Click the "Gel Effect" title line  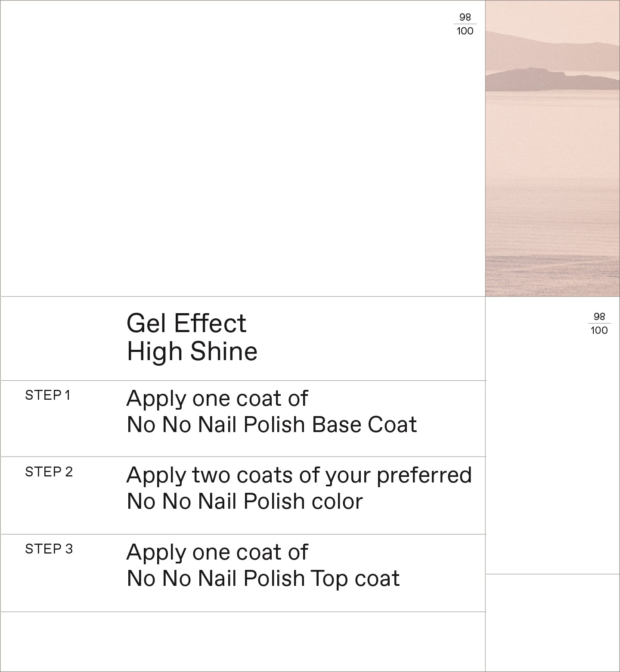pyautogui.click(x=186, y=323)
